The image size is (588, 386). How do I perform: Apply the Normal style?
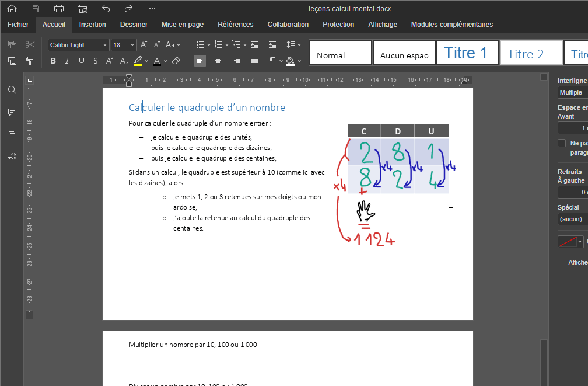tap(341, 53)
